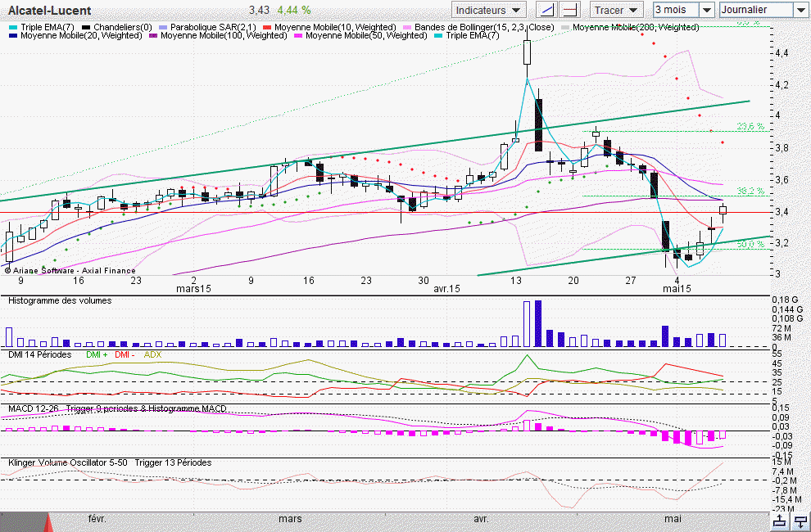Click the avr.15 date axis label
811x532 pixels.
tap(446, 289)
